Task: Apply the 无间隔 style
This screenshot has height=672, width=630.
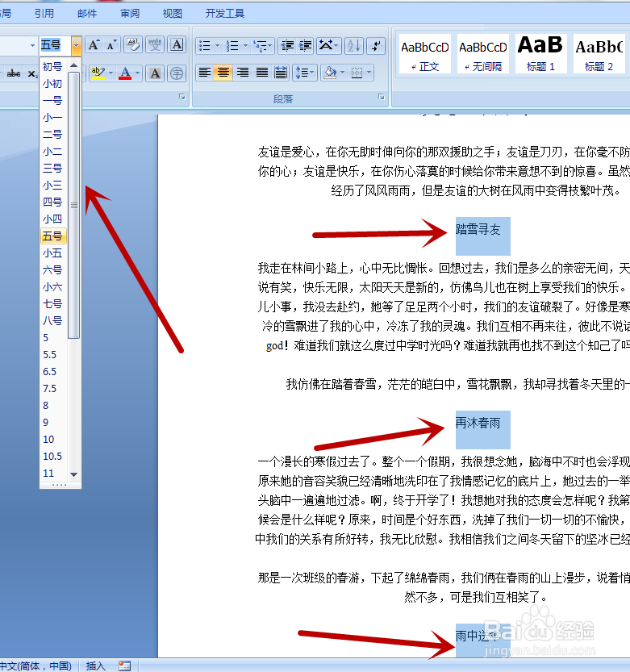Action: pos(483,54)
